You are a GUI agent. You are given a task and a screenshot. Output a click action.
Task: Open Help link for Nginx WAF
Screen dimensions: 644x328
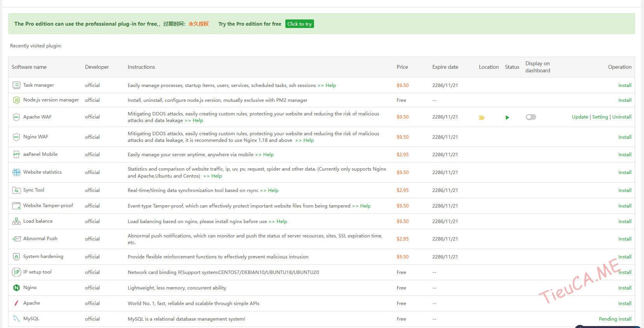click(x=308, y=140)
